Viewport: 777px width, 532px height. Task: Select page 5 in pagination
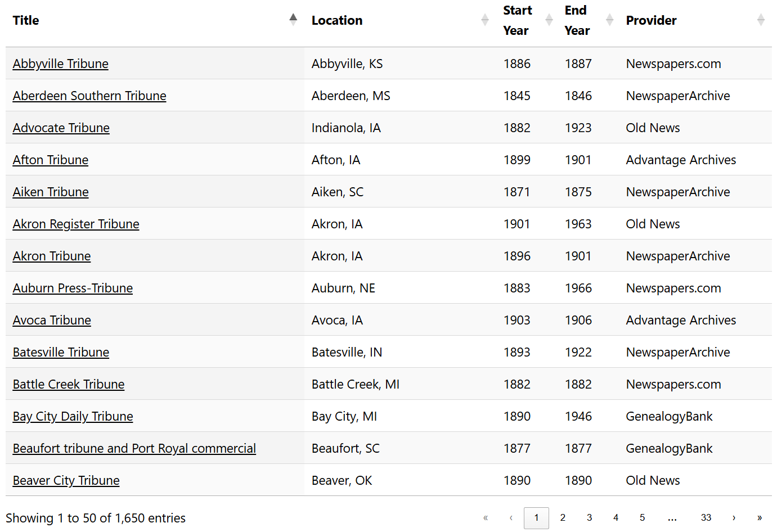[x=642, y=518]
